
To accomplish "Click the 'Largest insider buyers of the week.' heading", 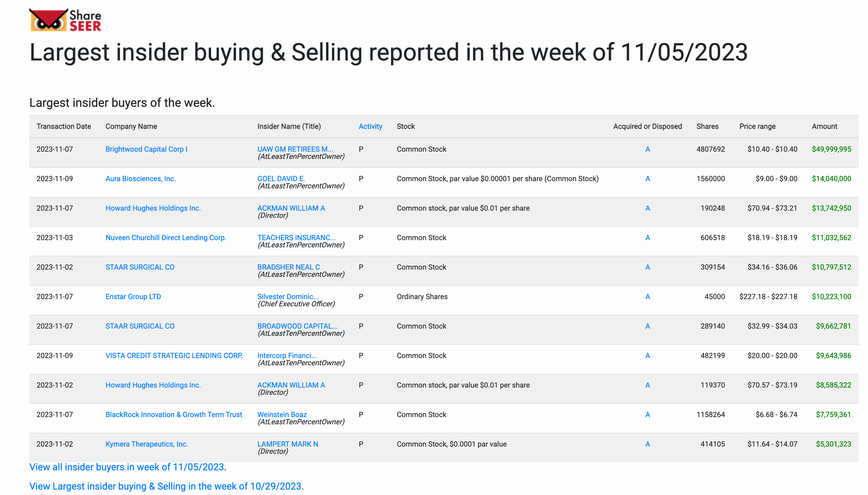I will click(x=122, y=103).
